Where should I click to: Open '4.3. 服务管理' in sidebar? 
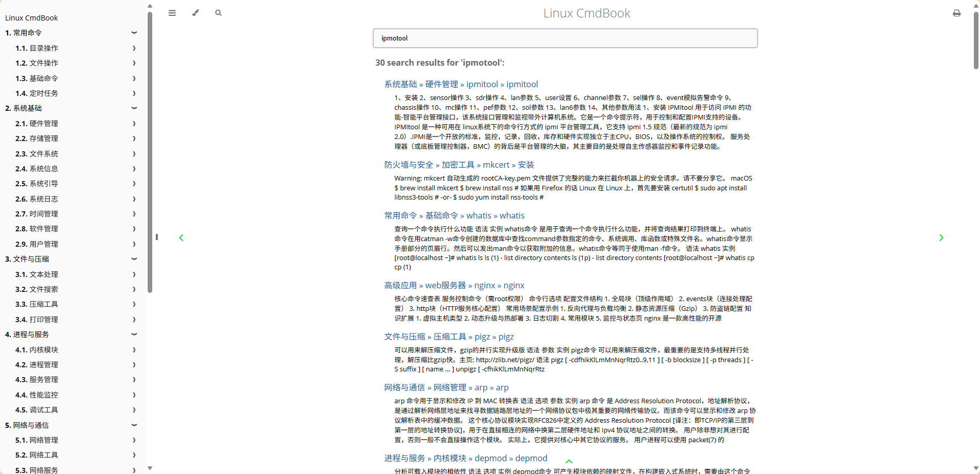pyautogui.click(x=37, y=380)
